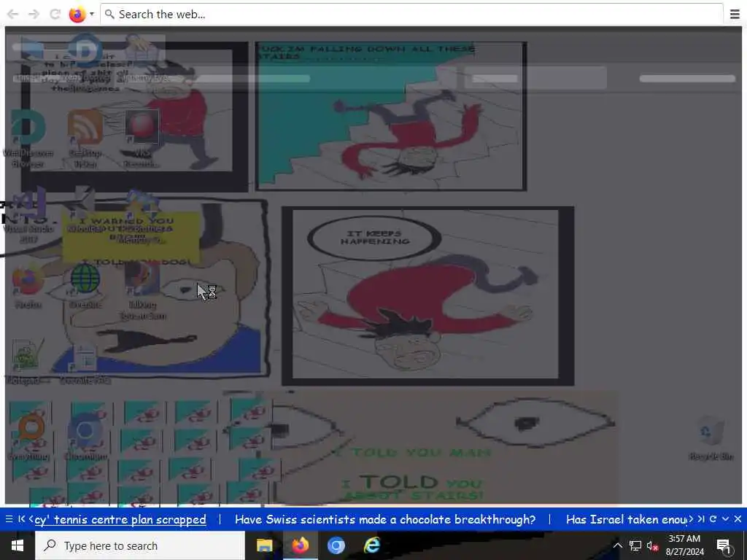Reload the page with the refresh icon
747x560 pixels.
pyautogui.click(x=55, y=15)
